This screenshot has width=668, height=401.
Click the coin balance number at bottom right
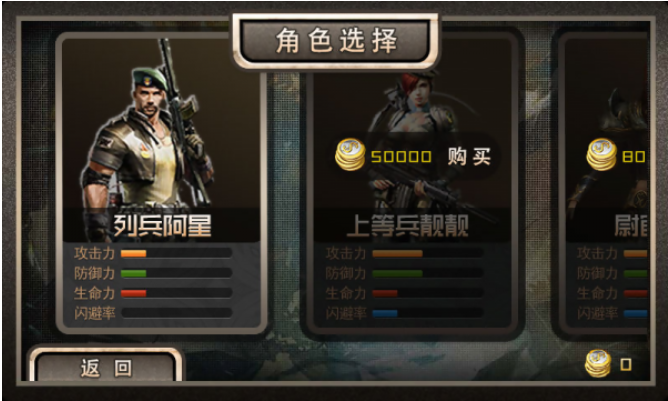tap(625, 364)
